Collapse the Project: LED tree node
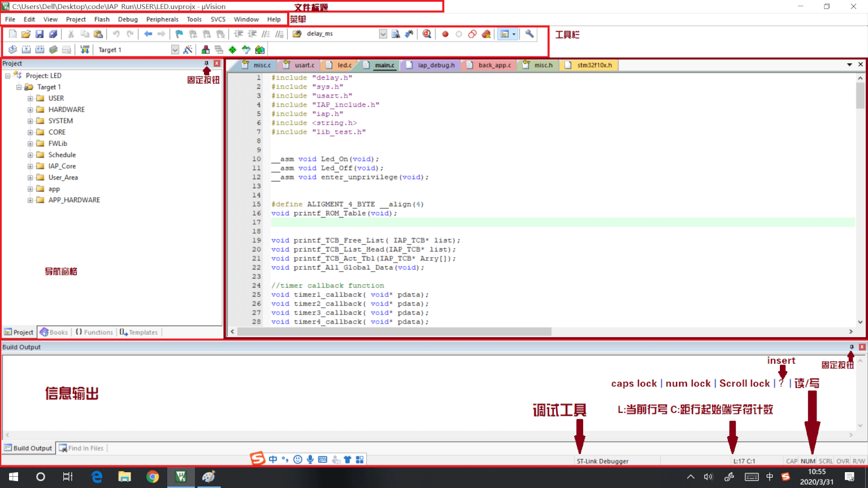The width and height of the screenshot is (868, 488). coord(7,76)
